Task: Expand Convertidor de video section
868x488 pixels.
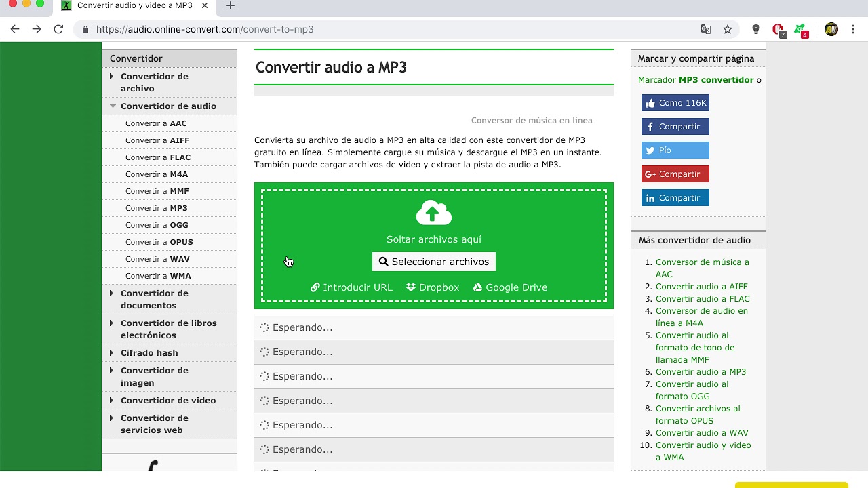Action: pos(170,401)
